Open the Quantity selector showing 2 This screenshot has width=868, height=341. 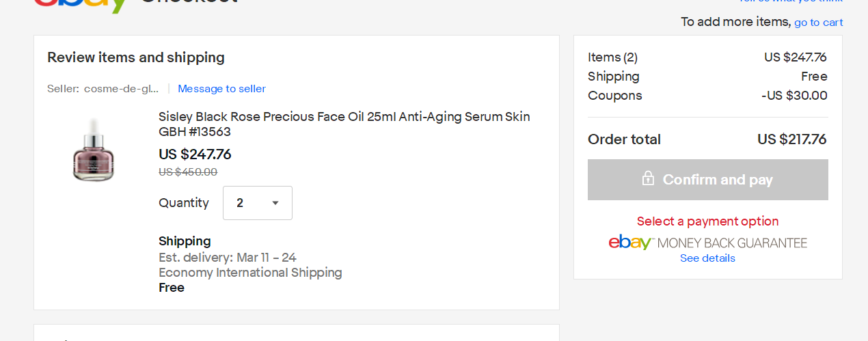tap(257, 203)
